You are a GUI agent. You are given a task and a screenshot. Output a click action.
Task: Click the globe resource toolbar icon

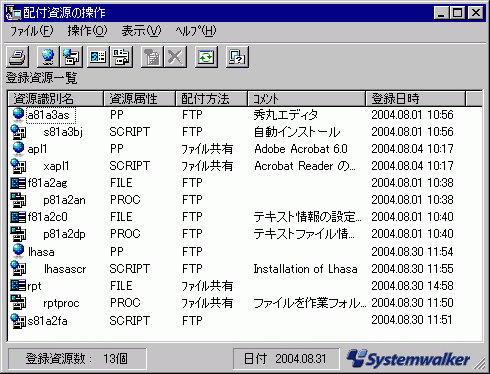pos(48,57)
